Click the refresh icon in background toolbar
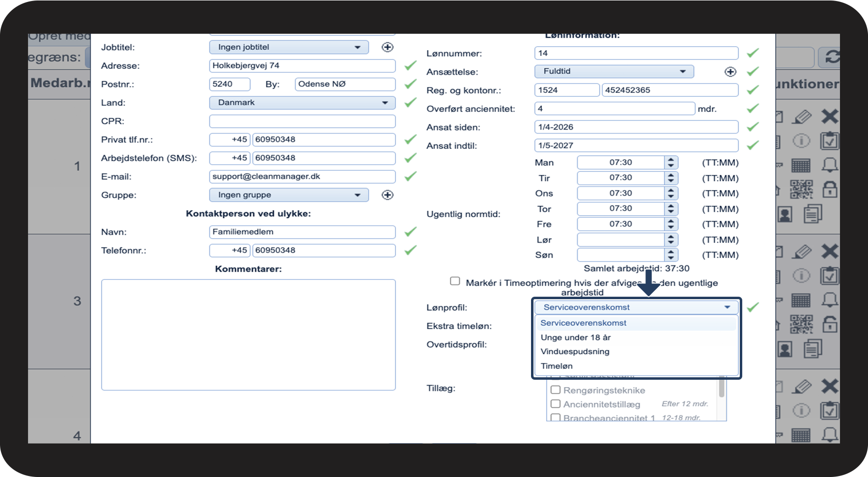 (832, 57)
